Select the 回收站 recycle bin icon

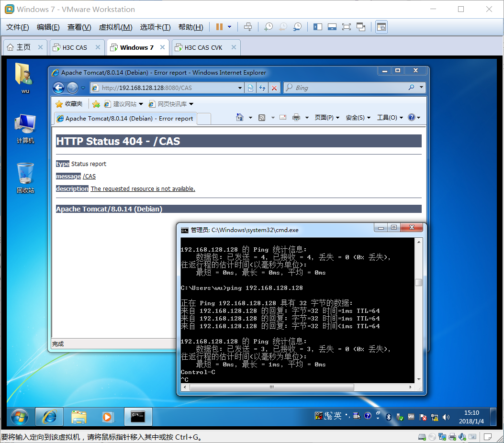[25, 177]
